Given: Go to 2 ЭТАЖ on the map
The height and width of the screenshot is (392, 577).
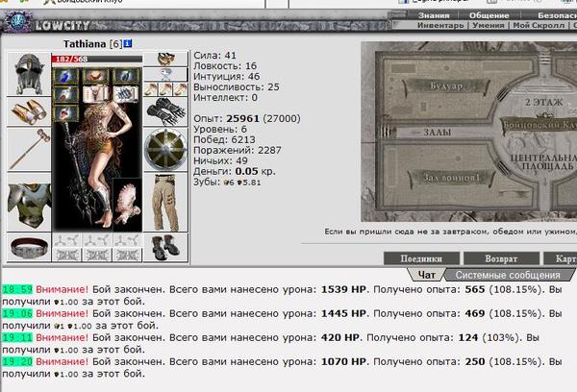Looking at the screenshot, I should (544, 102).
